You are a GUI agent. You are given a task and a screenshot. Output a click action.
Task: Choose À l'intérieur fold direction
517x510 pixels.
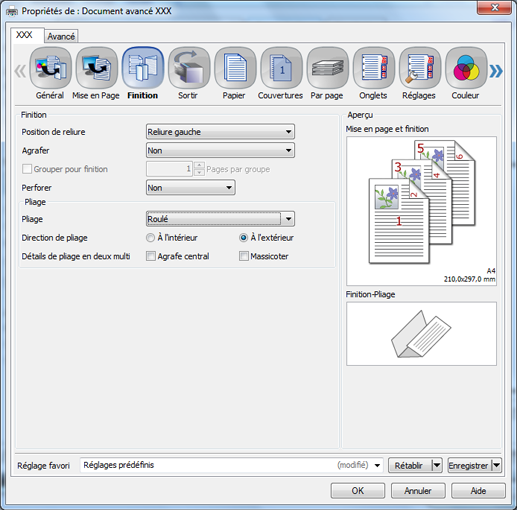coord(150,238)
